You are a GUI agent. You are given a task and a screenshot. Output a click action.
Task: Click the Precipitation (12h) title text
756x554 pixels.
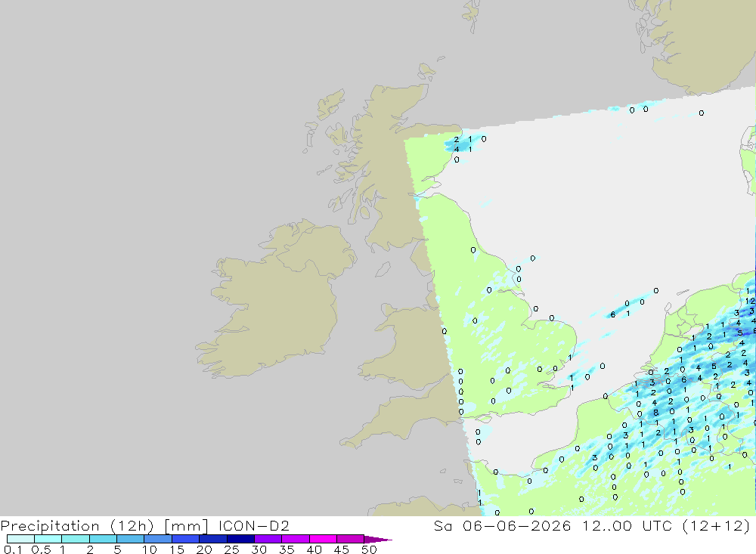pyautogui.click(x=77, y=525)
